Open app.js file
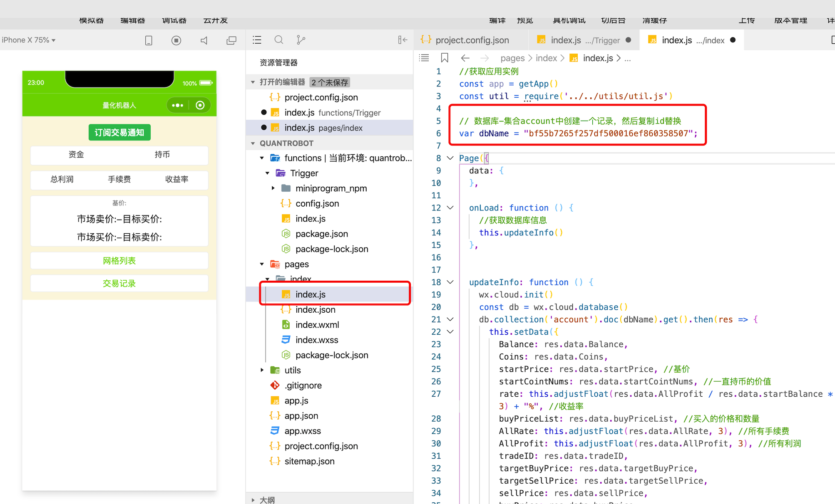 tap(330, 400)
